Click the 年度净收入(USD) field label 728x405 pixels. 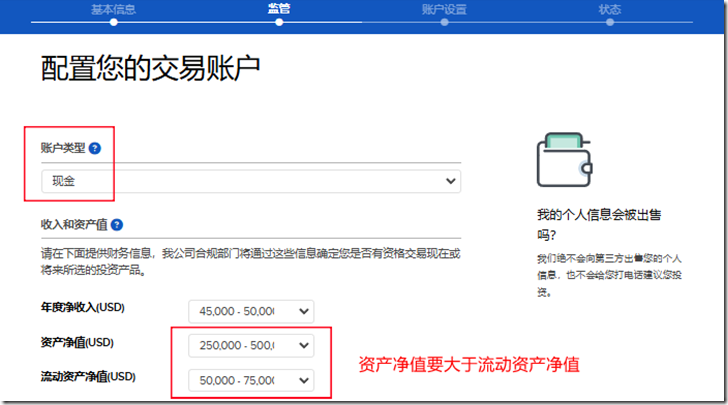(x=83, y=307)
